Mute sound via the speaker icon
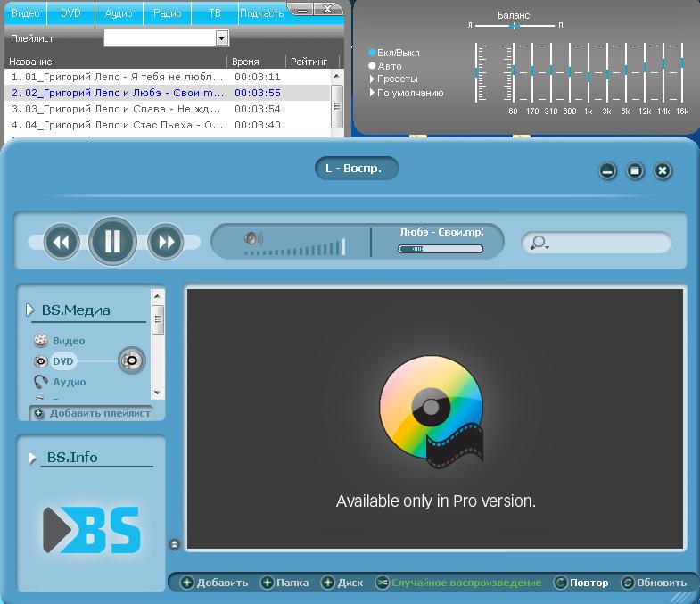 click(252, 238)
